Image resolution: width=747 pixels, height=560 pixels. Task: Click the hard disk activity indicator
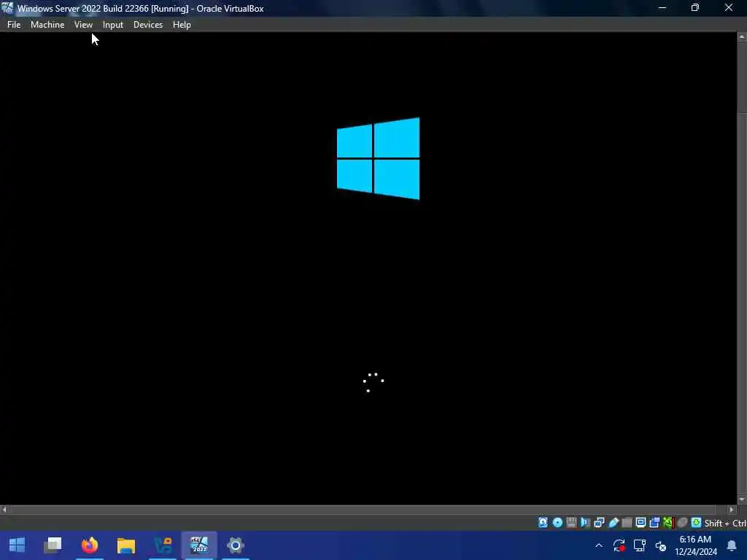click(543, 522)
